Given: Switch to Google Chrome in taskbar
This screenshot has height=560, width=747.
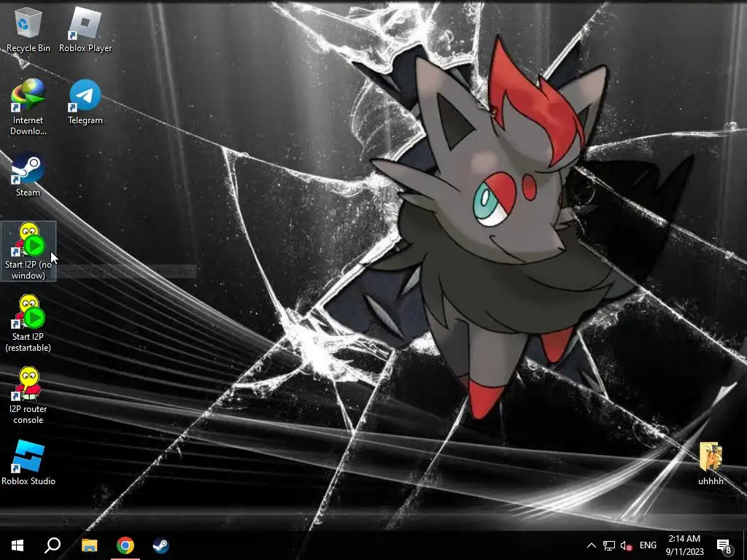Looking at the screenshot, I should click(x=125, y=545).
